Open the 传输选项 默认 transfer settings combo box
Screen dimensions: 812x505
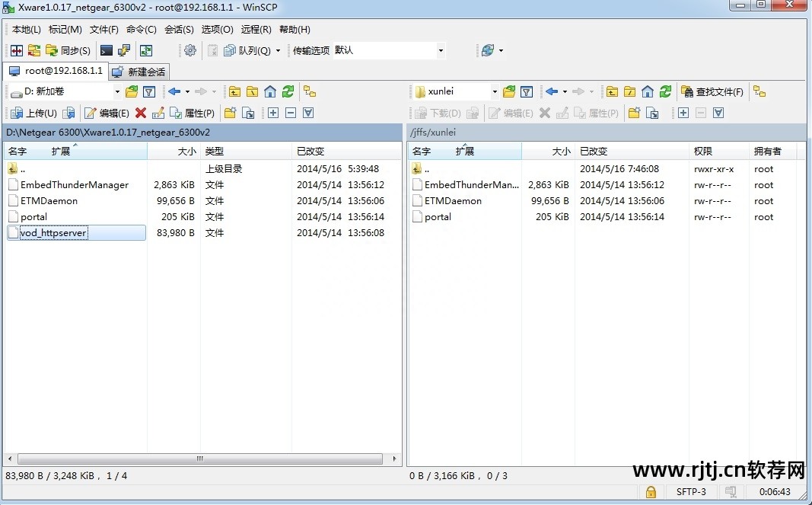pyautogui.click(x=389, y=50)
